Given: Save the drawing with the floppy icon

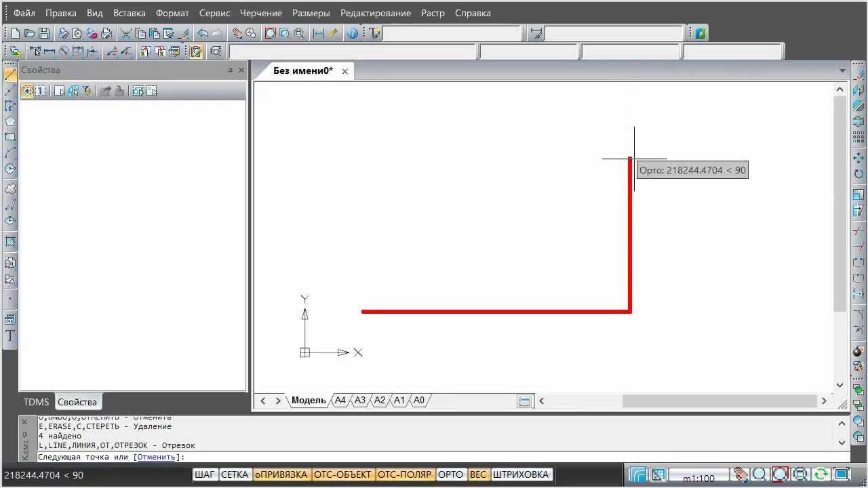Looking at the screenshot, I should coord(44,33).
